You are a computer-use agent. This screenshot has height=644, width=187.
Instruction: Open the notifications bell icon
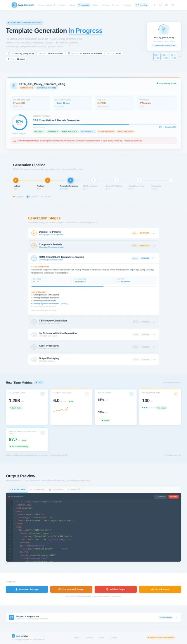coord(160,5)
